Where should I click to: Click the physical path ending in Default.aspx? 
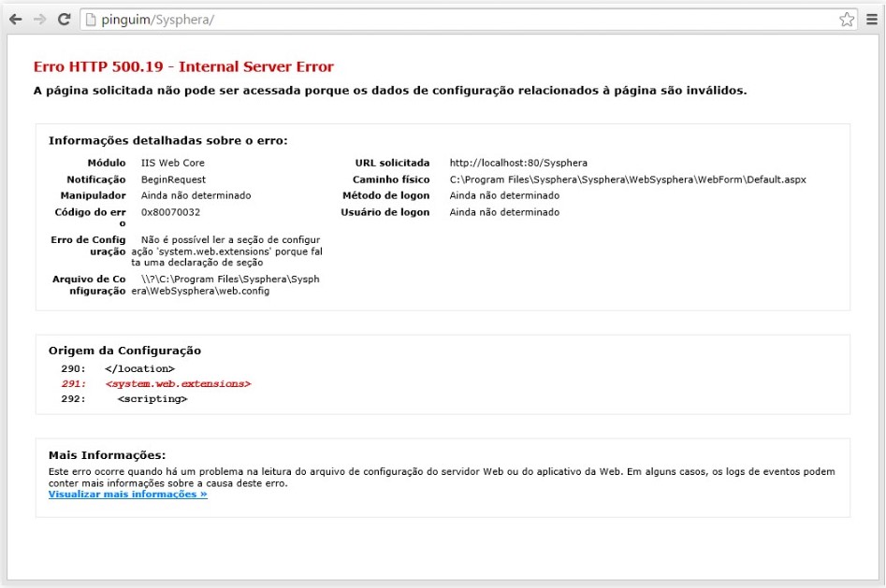click(628, 179)
